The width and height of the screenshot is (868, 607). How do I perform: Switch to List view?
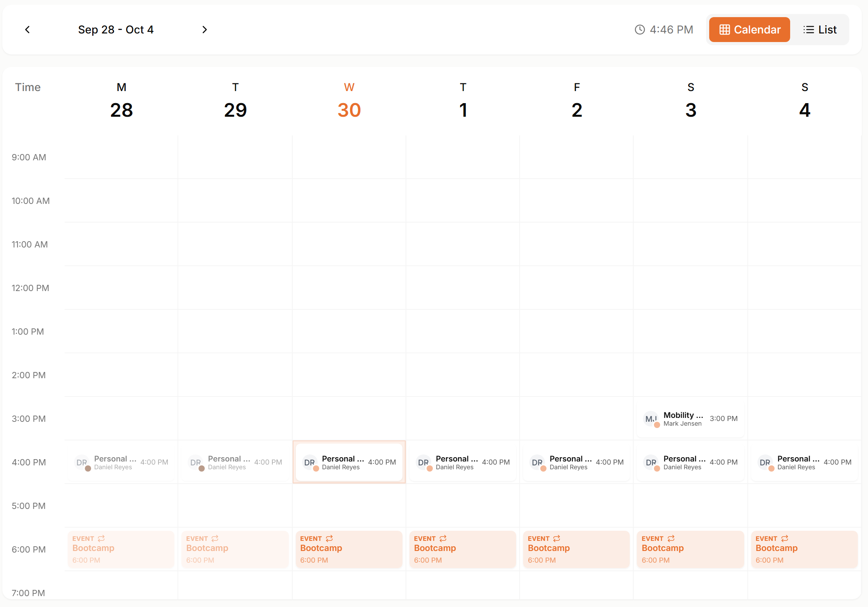point(820,30)
